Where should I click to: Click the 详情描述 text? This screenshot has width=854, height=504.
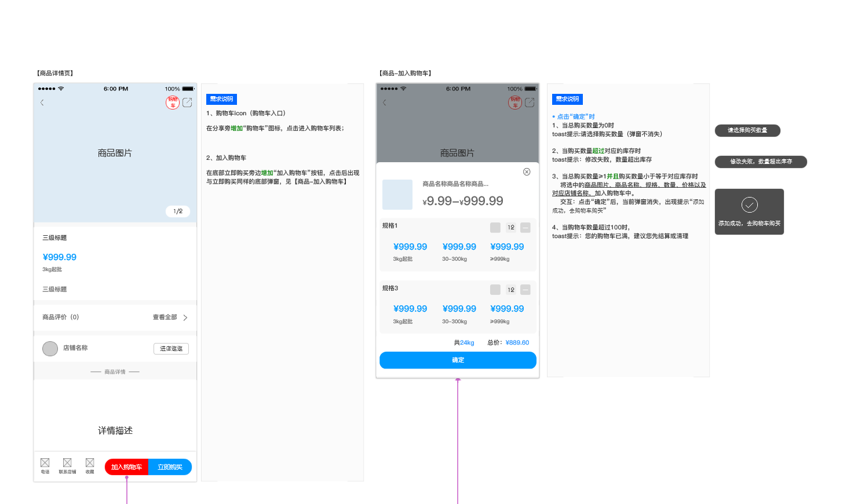pos(115,430)
